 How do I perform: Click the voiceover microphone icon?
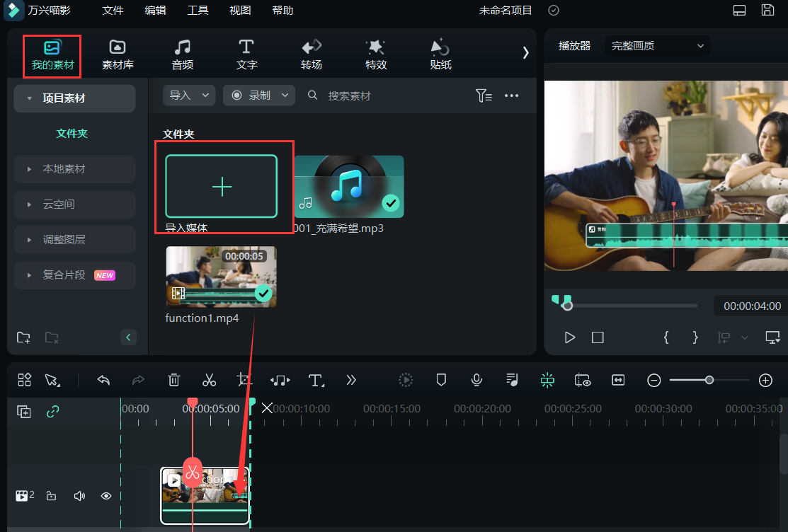[476, 380]
